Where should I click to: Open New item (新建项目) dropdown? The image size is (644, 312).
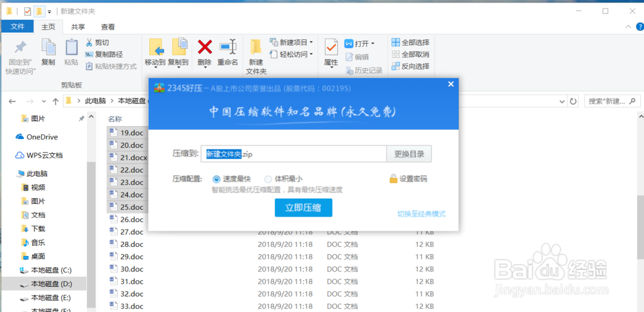click(x=291, y=42)
